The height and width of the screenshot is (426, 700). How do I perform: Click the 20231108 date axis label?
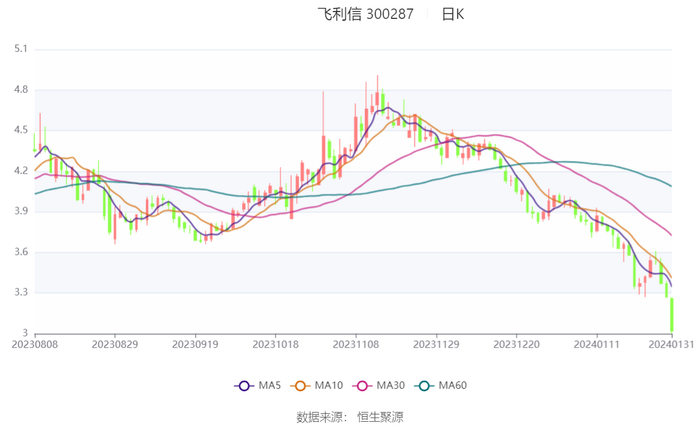click(356, 344)
